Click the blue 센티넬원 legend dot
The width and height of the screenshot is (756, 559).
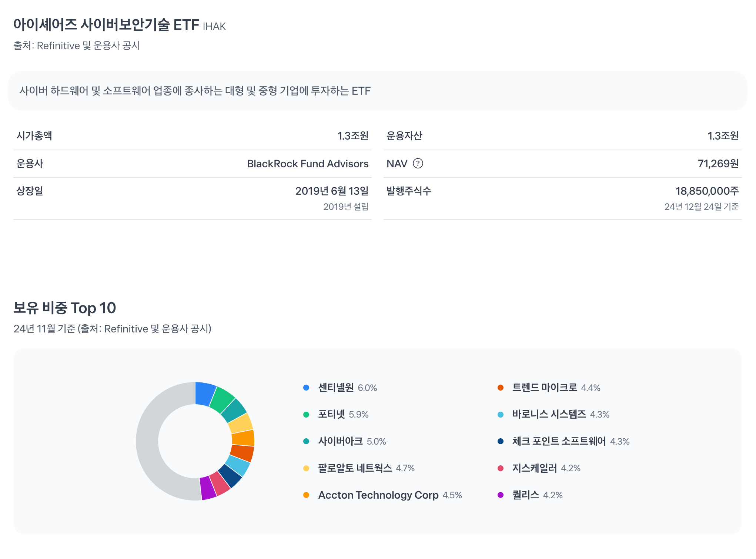[306, 388]
